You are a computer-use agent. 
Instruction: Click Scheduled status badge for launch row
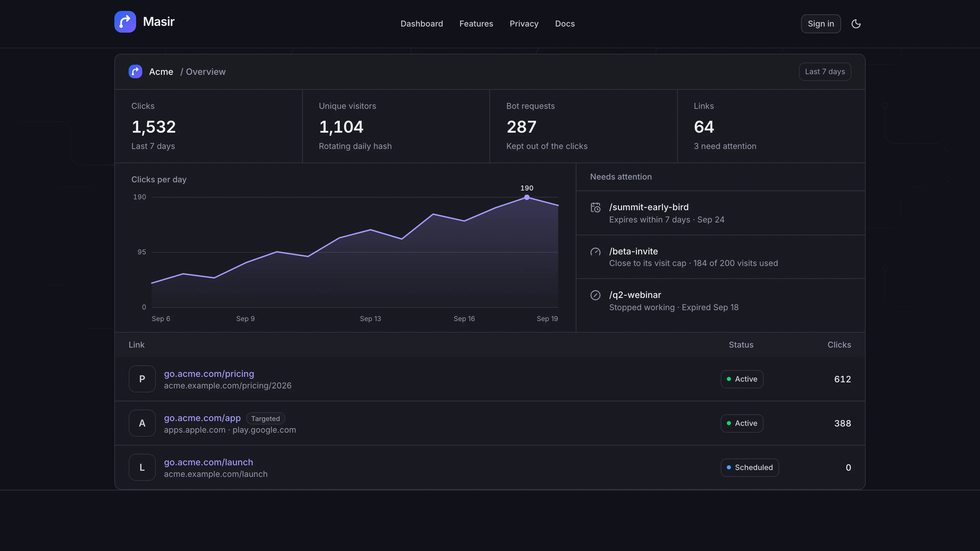tap(749, 467)
